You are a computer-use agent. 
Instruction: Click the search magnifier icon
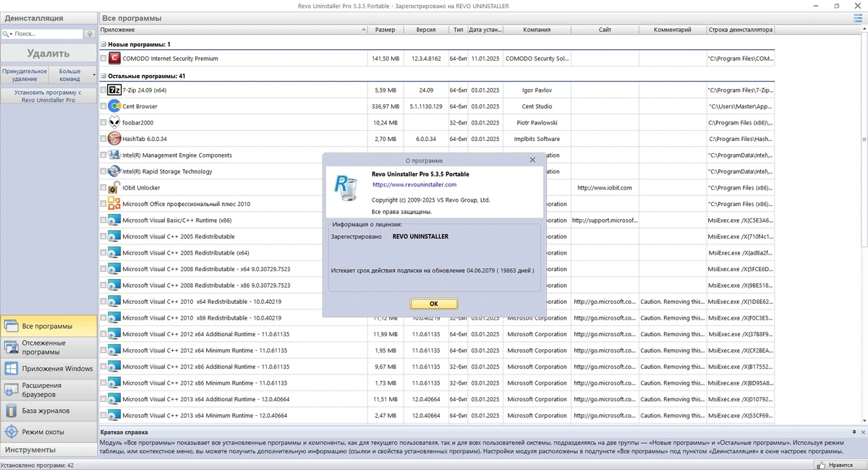(6, 34)
